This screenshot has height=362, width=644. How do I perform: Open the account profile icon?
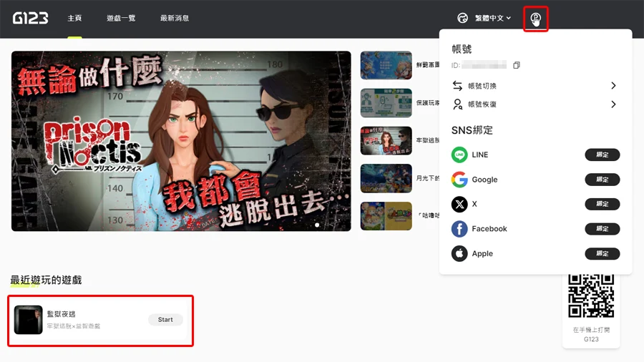[x=535, y=19]
